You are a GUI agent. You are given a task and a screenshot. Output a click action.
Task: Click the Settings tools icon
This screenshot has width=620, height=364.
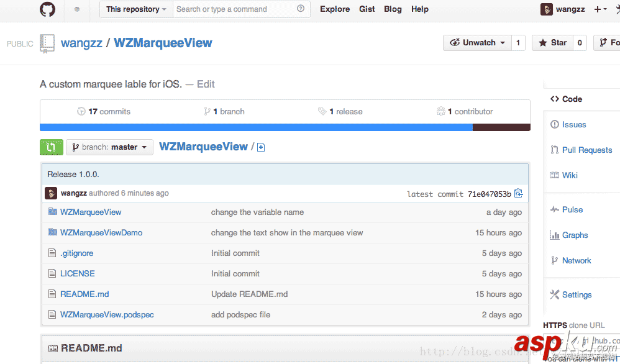pos(554,294)
